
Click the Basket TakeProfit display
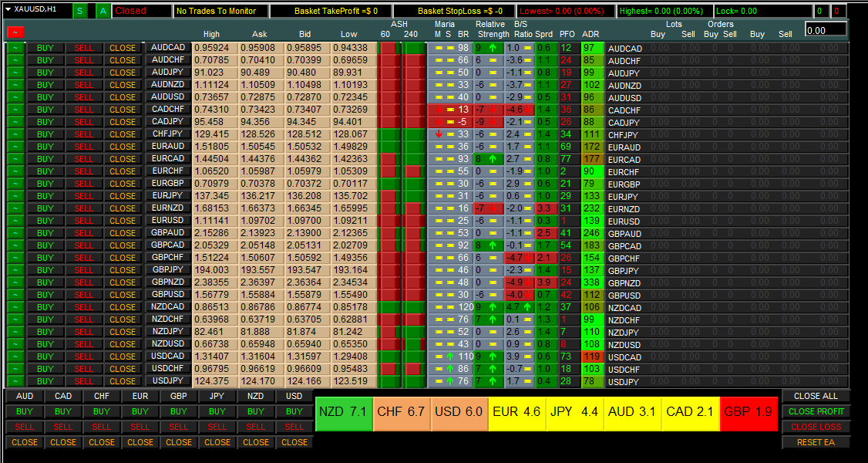(x=331, y=11)
